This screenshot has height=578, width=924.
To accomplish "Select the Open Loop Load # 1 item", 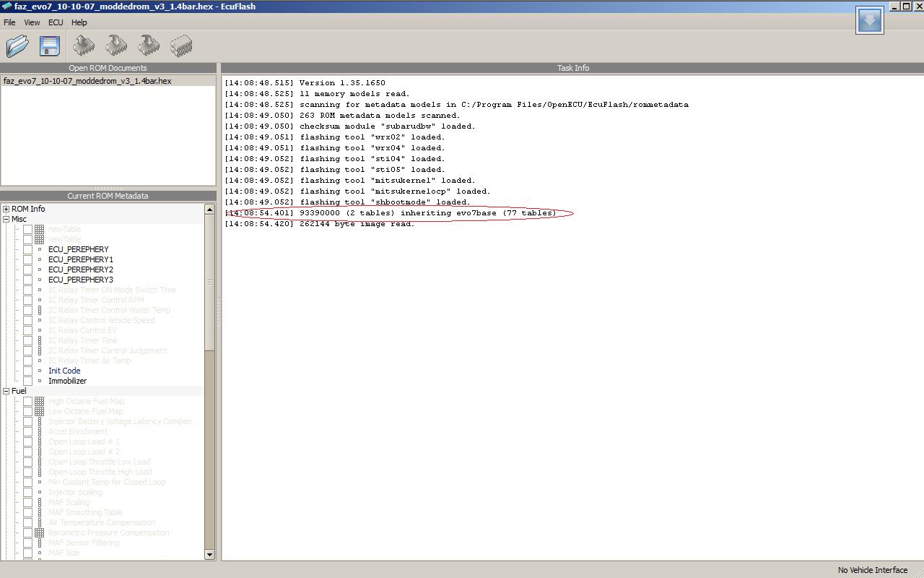I will point(84,441).
